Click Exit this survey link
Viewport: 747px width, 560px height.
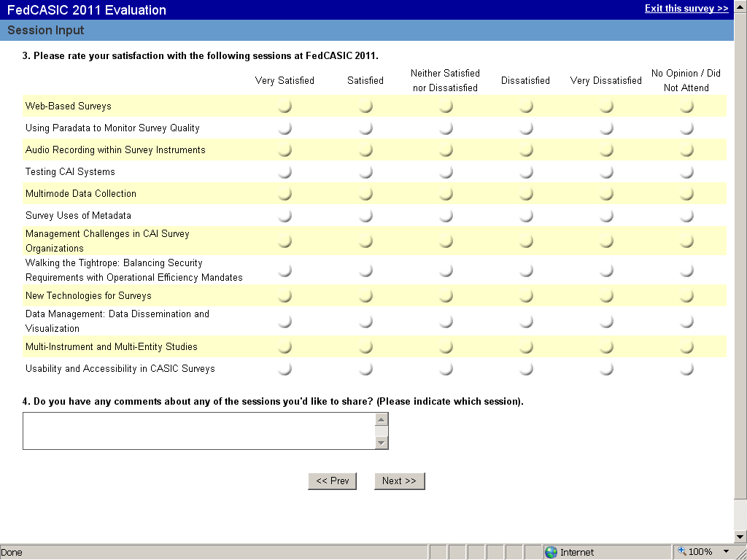(686, 9)
